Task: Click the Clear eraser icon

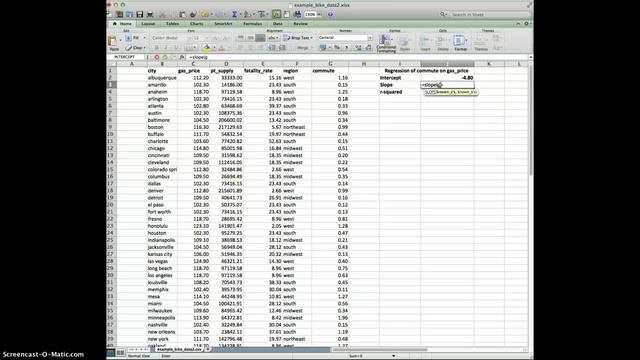Action: (129, 48)
